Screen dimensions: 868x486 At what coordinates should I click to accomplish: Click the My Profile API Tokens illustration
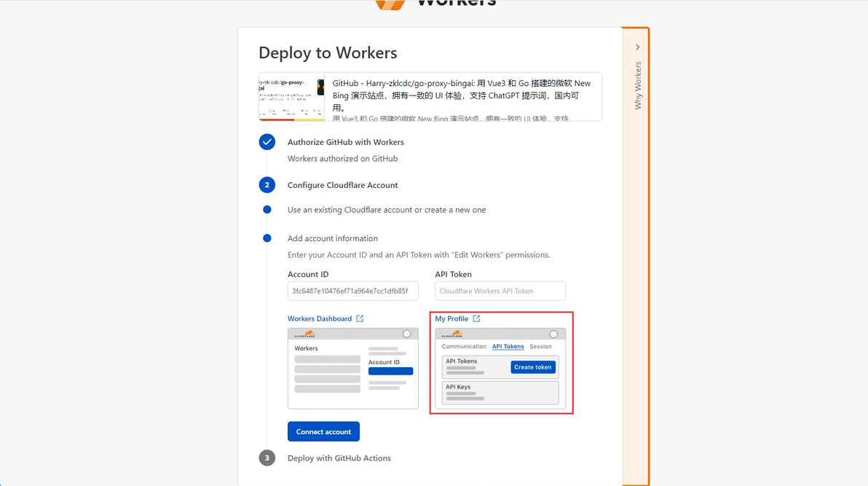[x=500, y=369]
